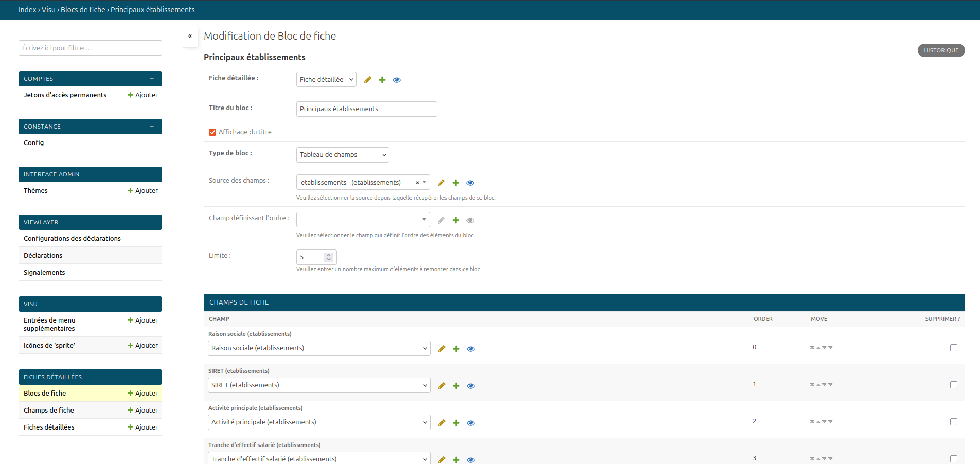Add a new field beside the Activité principale select
Screen dimensions: 980x464
point(456,423)
